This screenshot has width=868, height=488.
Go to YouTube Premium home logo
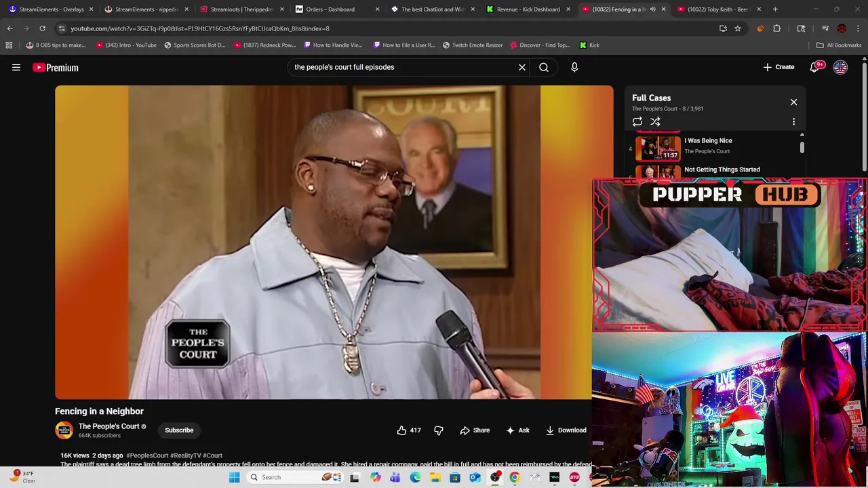56,67
